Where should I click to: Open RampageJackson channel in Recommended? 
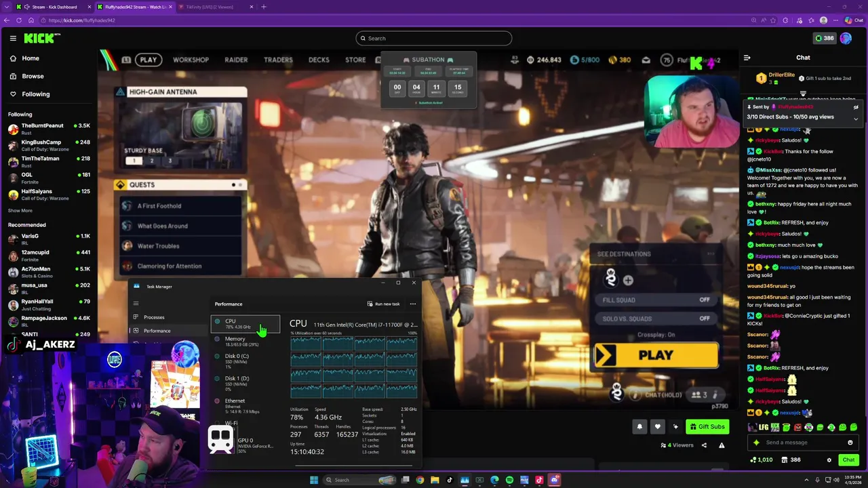pyautogui.click(x=49, y=321)
